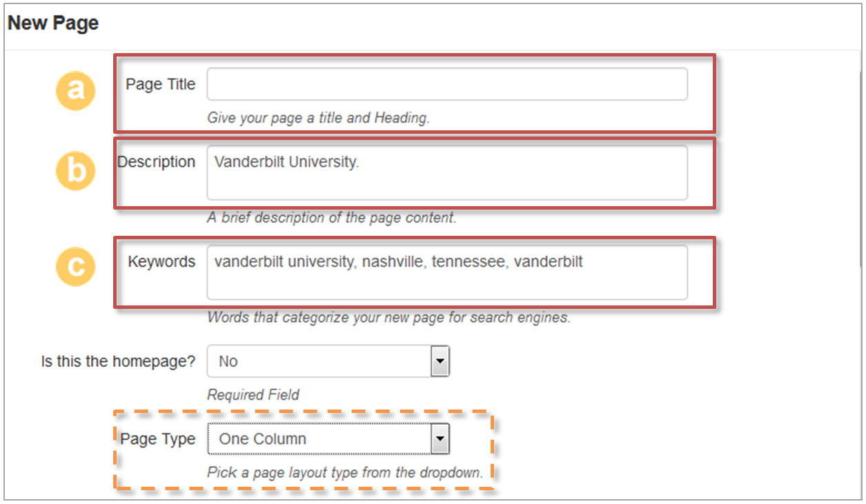Click the 'Pick a page layout type' hint
Viewport: 866px width, 504px height.
click(x=344, y=473)
